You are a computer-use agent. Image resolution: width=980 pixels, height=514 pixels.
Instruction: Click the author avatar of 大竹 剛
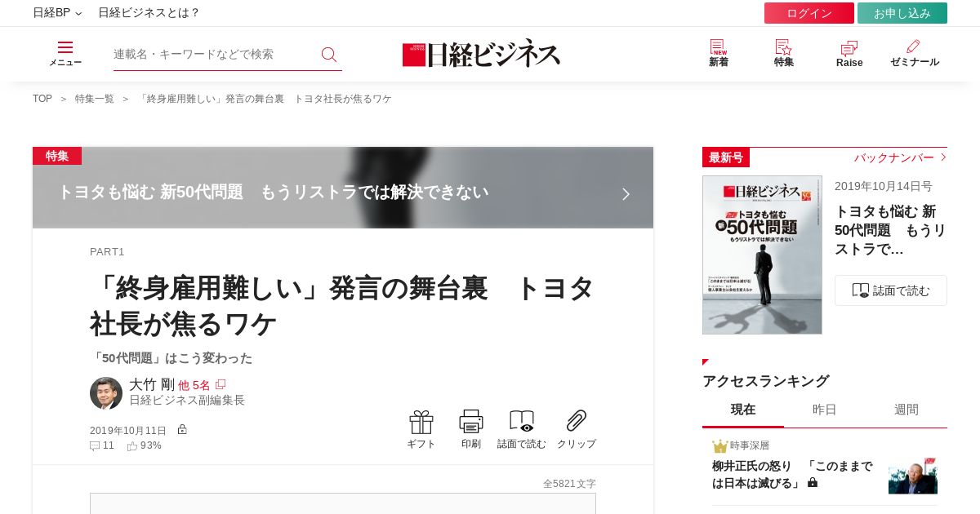pos(106,393)
